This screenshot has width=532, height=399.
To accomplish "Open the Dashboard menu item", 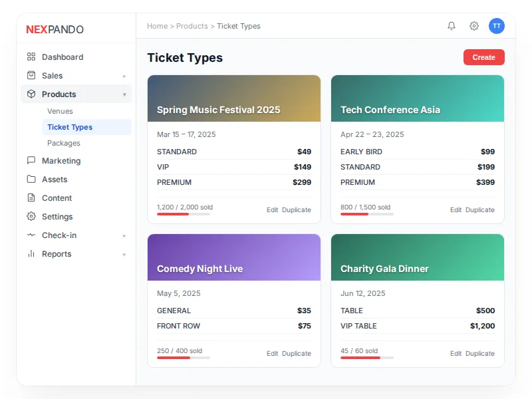I will [x=76, y=57].
